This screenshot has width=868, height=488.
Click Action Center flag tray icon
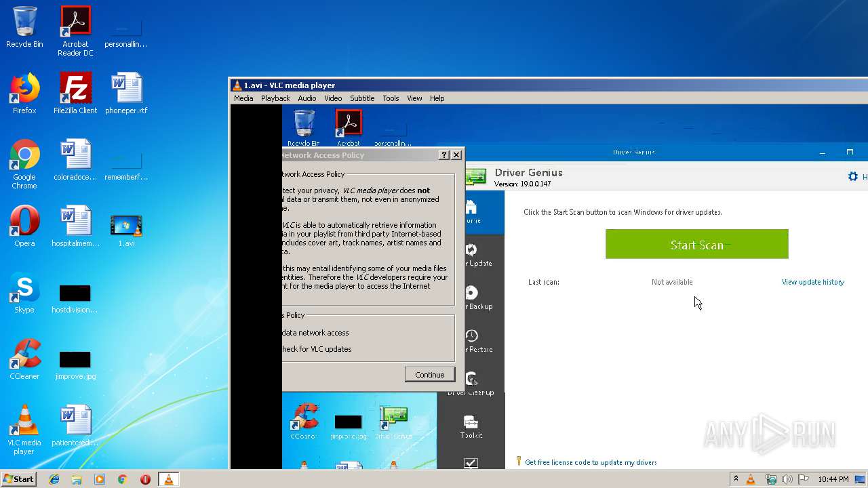pyautogui.click(x=802, y=479)
